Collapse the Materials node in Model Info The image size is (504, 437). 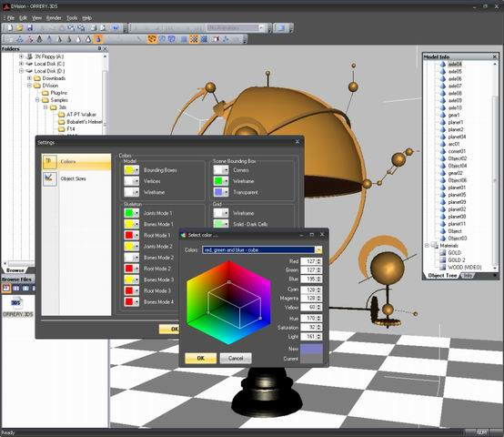click(427, 246)
